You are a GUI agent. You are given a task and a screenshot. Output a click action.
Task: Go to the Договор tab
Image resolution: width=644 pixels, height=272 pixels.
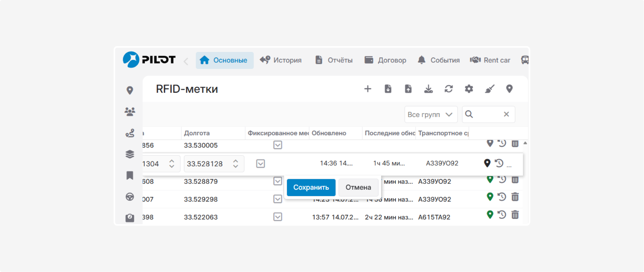click(385, 60)
